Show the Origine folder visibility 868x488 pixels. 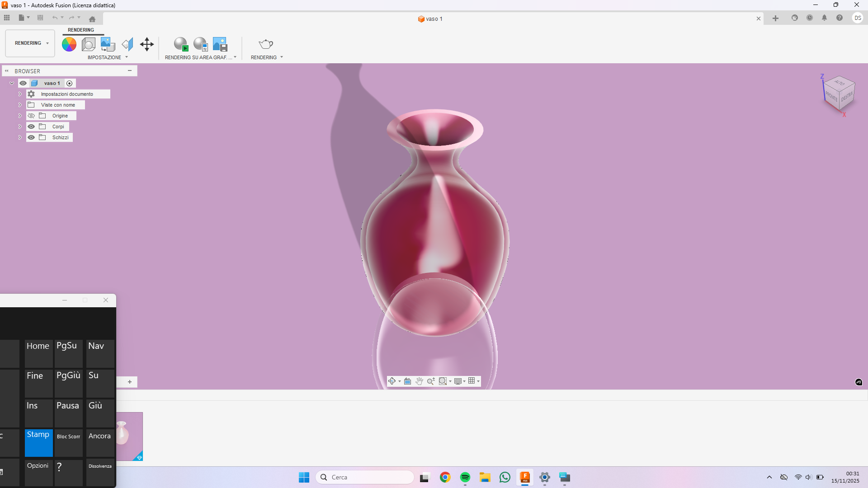[x=31, y=115]
